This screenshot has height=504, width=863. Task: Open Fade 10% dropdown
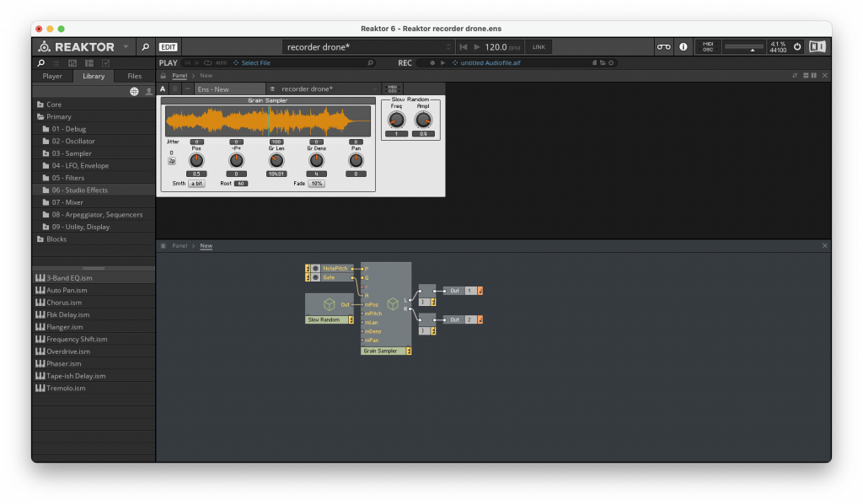coord(317,183)
